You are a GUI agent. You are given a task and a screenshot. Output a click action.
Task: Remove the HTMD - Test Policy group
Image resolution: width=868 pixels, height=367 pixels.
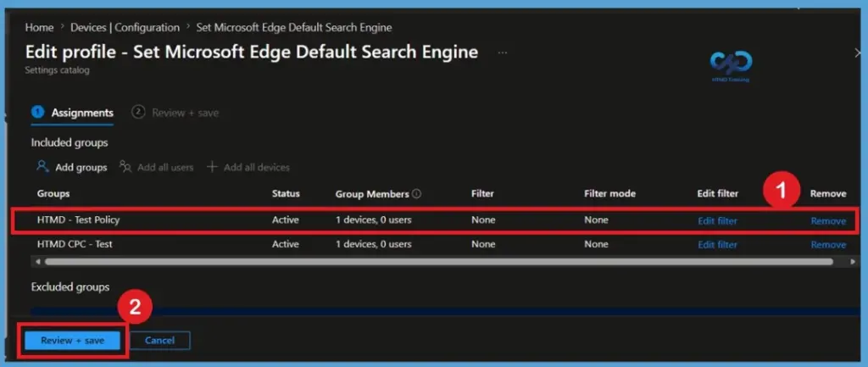click(x=828, y=221)
